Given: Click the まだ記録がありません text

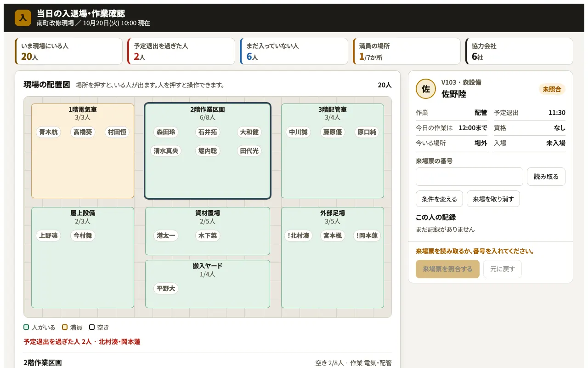Looking at the screenshot, I should 445,229.
